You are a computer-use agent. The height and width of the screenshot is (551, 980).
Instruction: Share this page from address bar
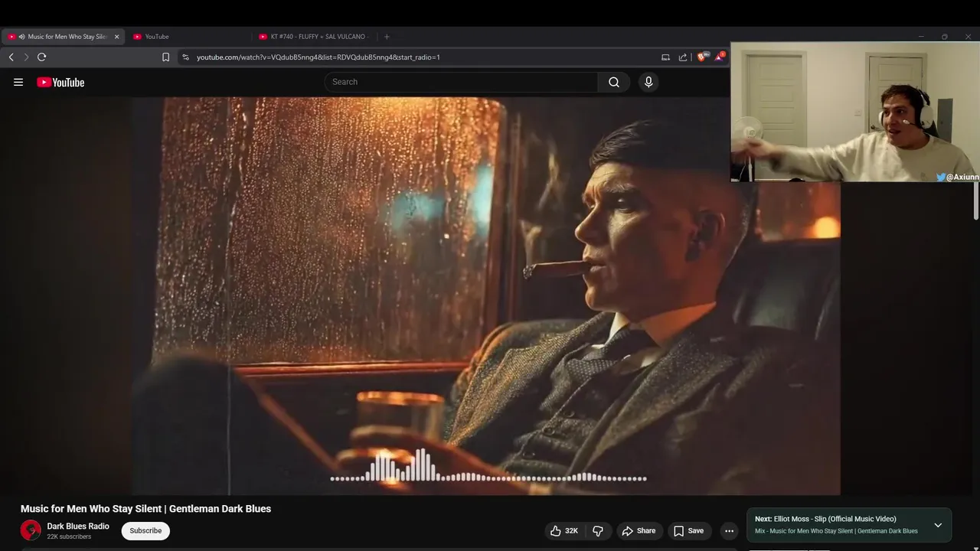click(683, 57)
